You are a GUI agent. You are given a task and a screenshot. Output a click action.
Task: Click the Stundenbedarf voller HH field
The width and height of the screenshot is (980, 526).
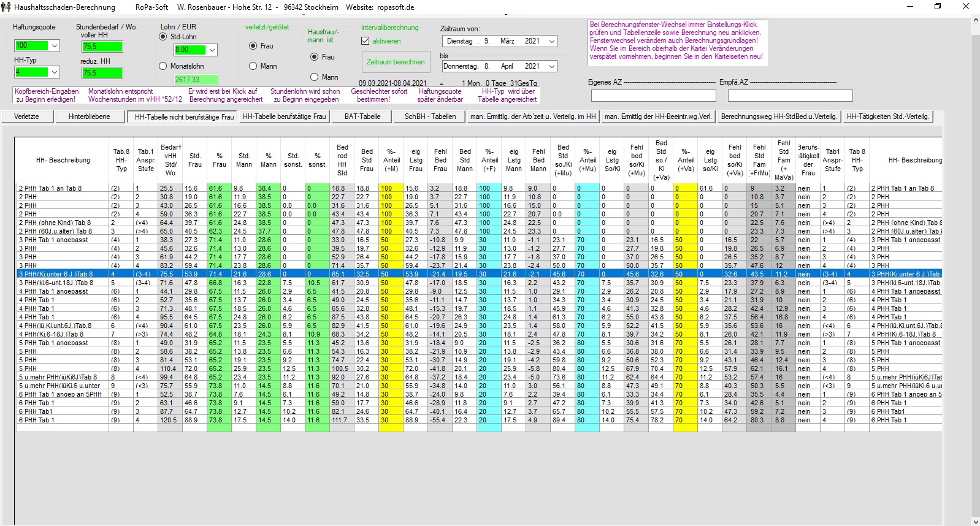[x=102, y=47]
